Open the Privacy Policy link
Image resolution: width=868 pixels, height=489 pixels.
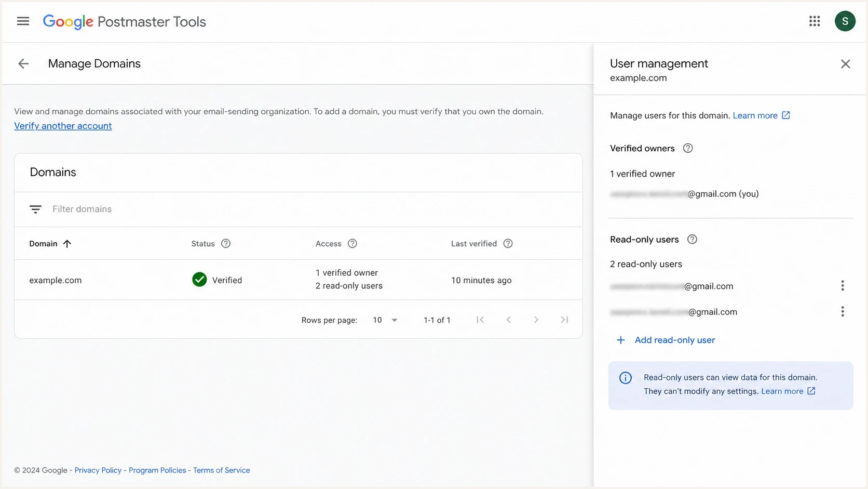click(98, 470)
